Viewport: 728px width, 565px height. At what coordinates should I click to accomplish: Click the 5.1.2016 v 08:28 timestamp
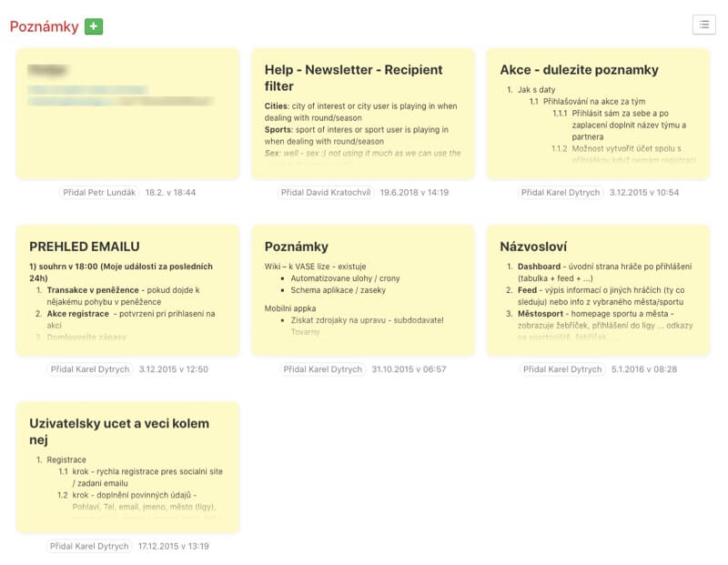pyautogui.click(x=644, y=369)
